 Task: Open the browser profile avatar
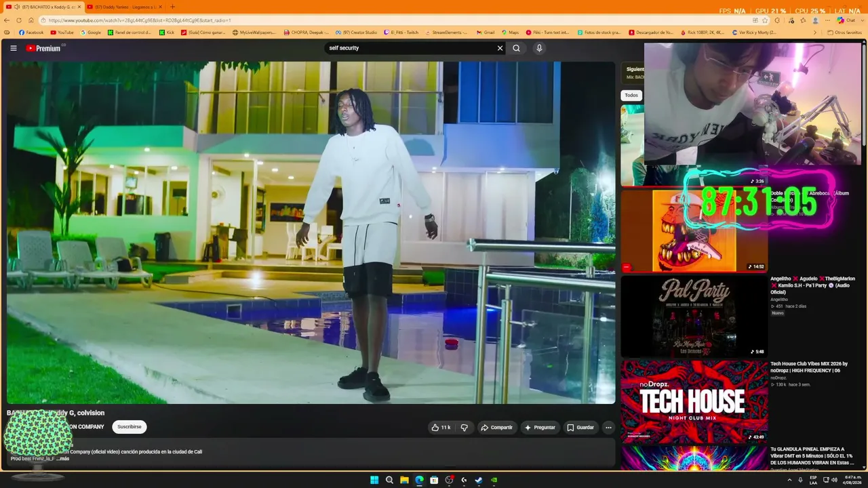point(816,20)
